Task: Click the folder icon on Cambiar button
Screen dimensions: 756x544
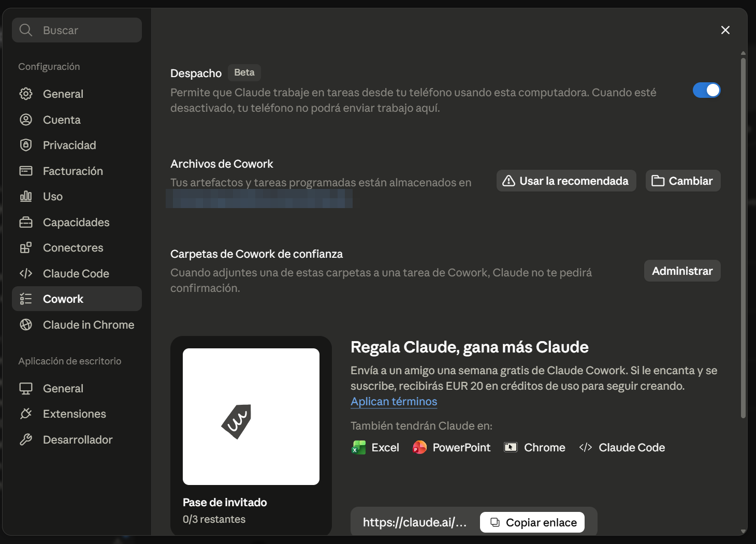Action: (x=658, y=181)
